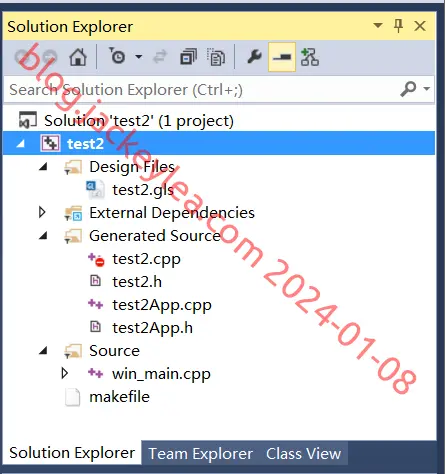Select the test2.cpp file
Image resolution: width=445 pixels, height=474 pixels.
coord(147,259)
